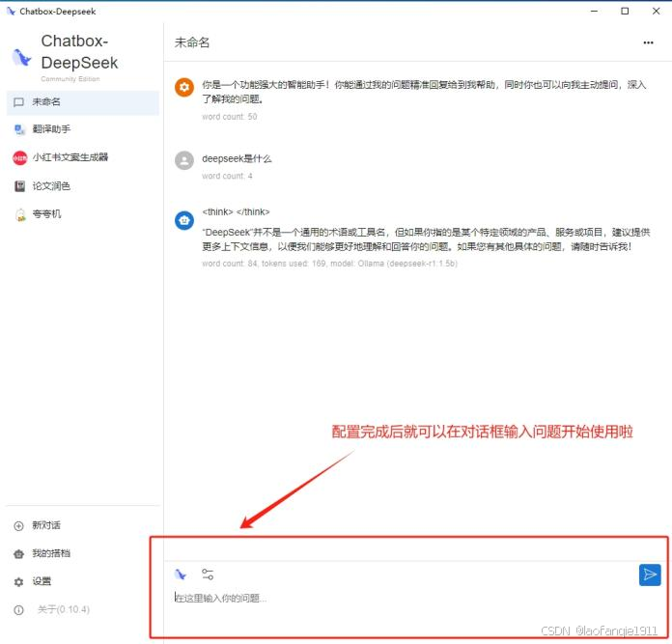Click the <think> </think> text in reply

coord(236,211)
